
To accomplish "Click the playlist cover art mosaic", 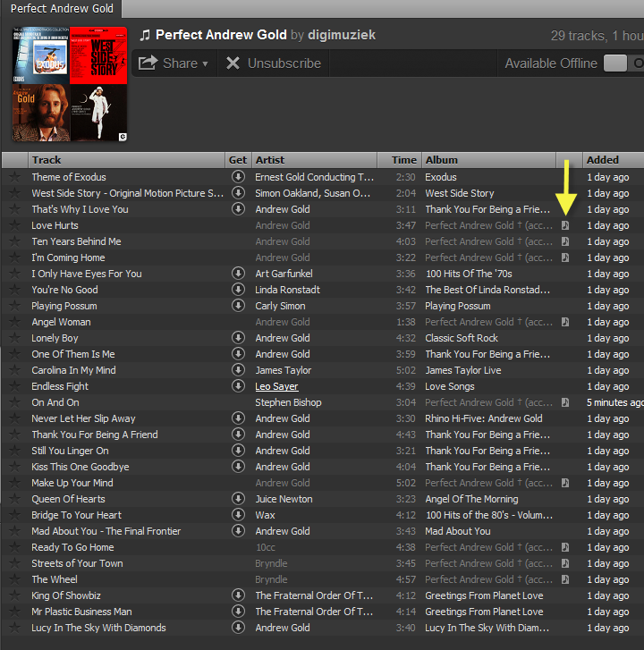I will (x=70, y=84).
